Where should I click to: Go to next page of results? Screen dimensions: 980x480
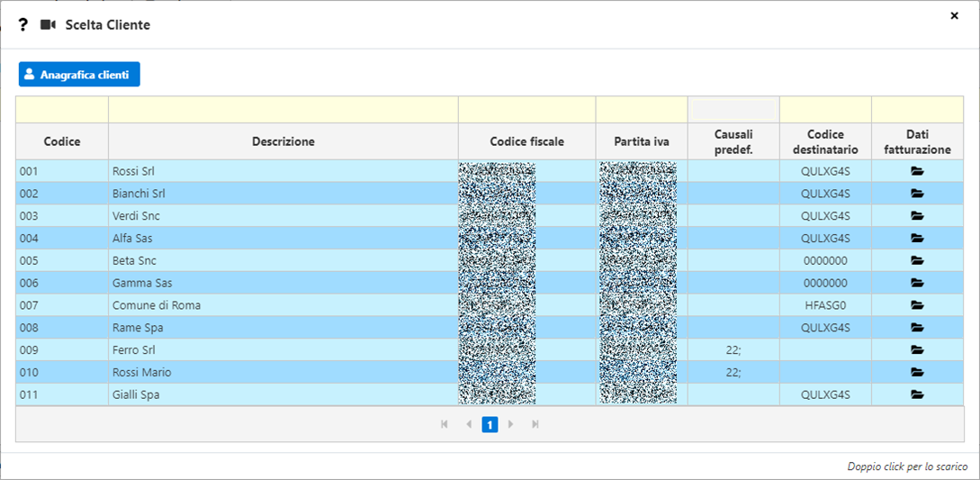[511, 424]
